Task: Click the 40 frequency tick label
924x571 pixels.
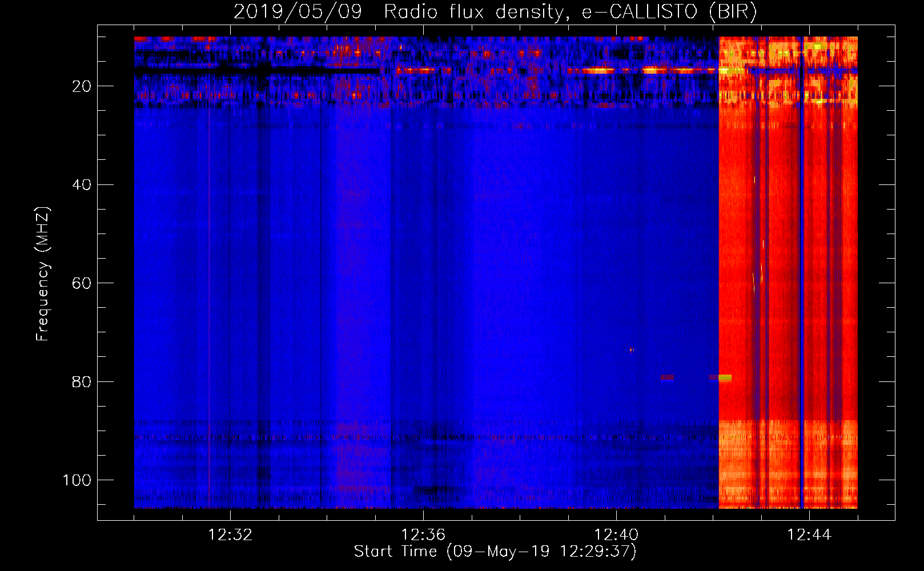Action: [82, 184]
